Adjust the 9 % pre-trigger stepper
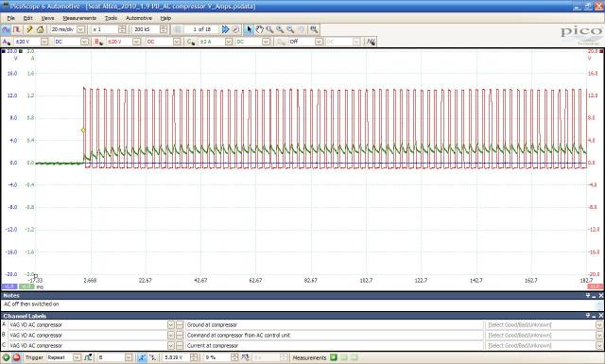 coord(234,357)
